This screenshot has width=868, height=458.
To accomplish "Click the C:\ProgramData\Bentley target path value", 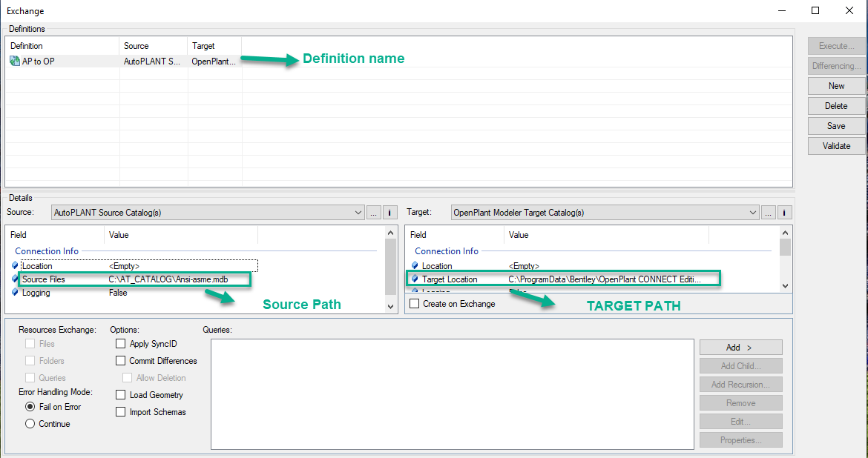I will click(x=605, y=279).
